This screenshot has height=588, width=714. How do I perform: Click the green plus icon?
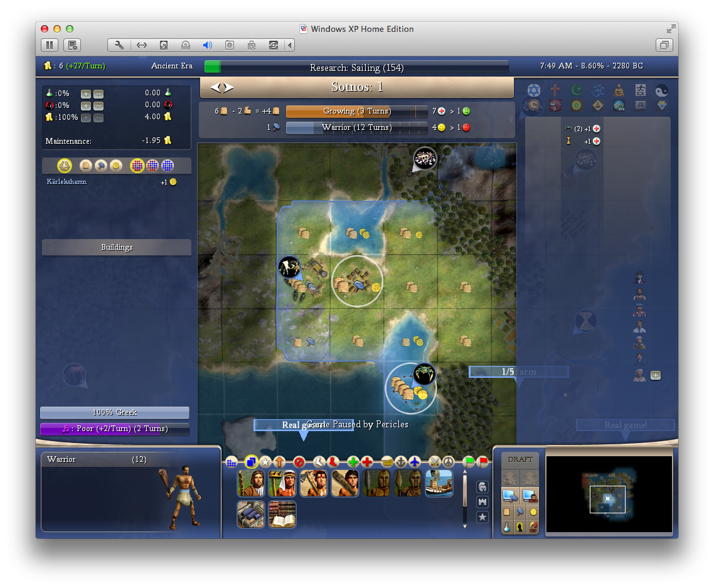point(353,462)
